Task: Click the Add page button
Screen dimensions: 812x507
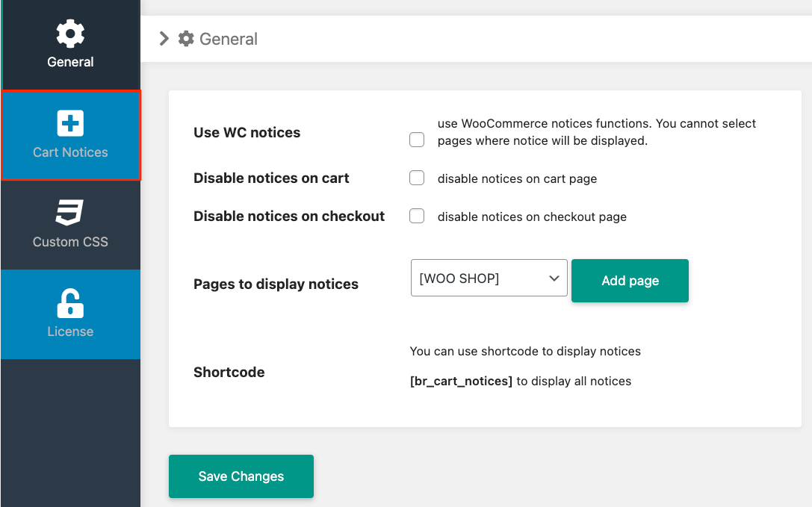Action: click(x=630, y=281)
